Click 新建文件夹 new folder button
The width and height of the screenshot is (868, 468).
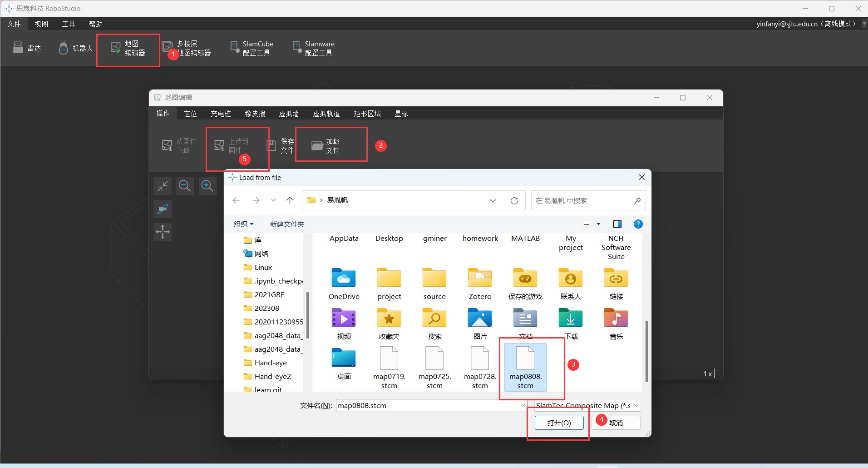coord(287,224)
